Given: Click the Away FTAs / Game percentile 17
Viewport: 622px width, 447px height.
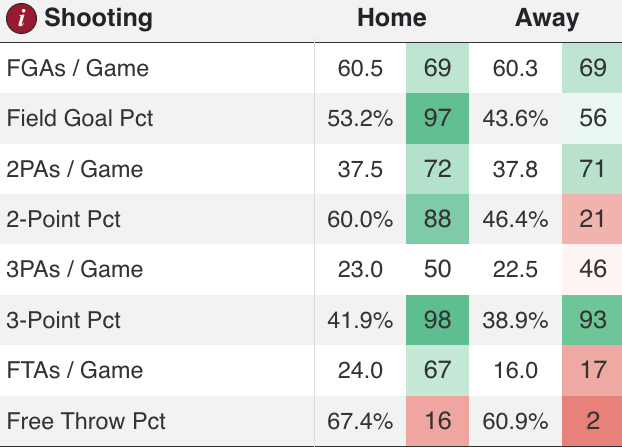Looking at the screenshot, I should point(593,371).
